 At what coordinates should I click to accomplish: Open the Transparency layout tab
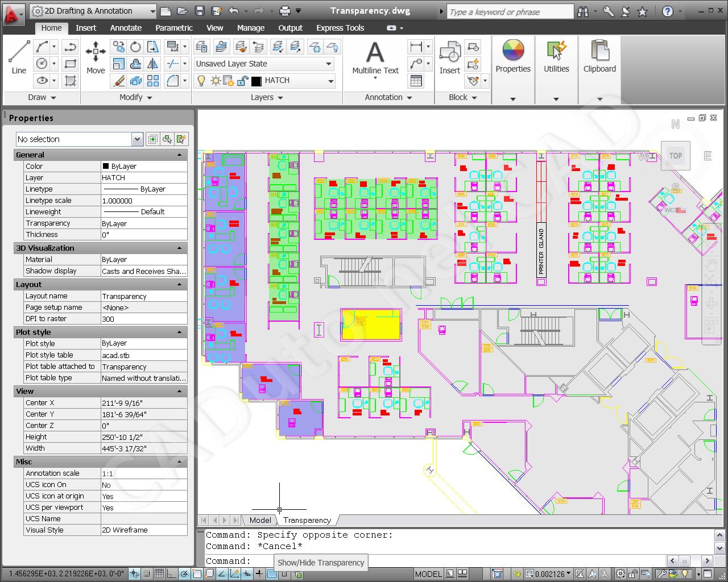tap(307, 520)
